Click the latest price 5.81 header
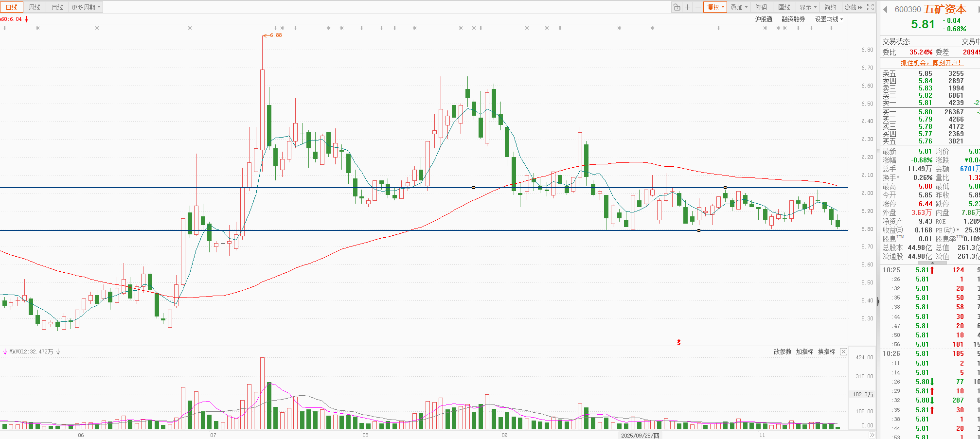Viewport: 980px width, 439px height. 923,24
